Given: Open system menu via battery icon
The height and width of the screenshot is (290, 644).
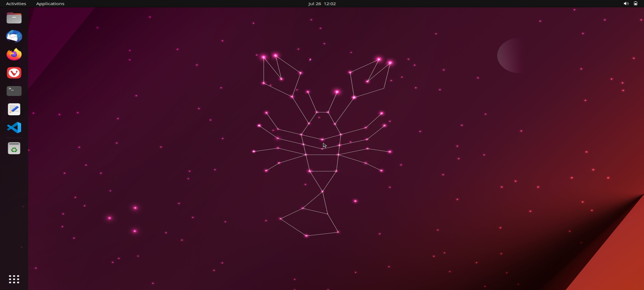Looking at the screenshot, I should click(x=636, y=3).
